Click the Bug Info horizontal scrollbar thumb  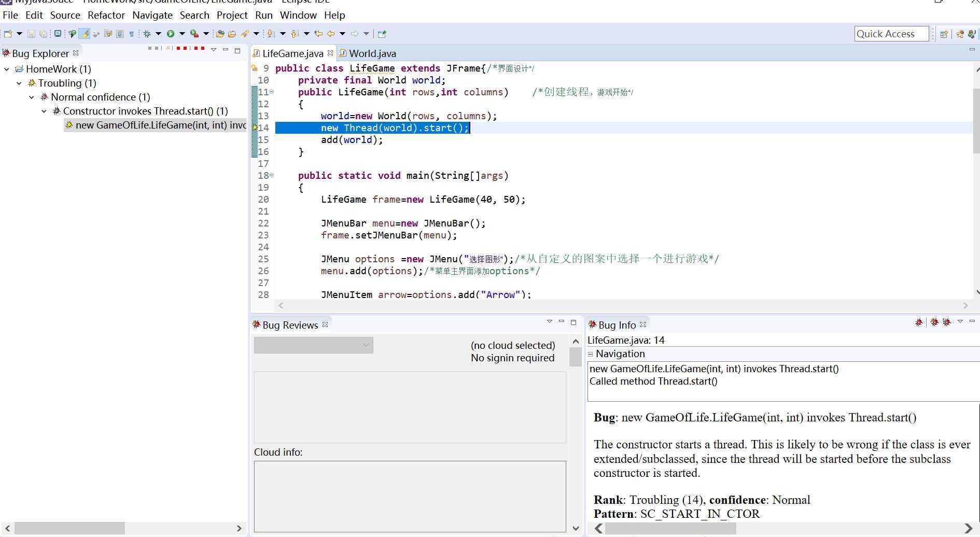[670, 528]
